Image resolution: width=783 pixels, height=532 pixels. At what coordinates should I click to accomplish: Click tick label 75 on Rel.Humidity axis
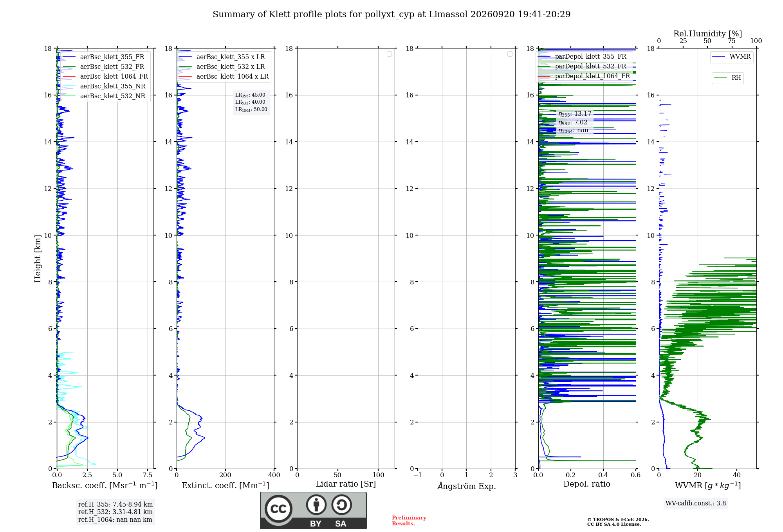tap(732, 41)
